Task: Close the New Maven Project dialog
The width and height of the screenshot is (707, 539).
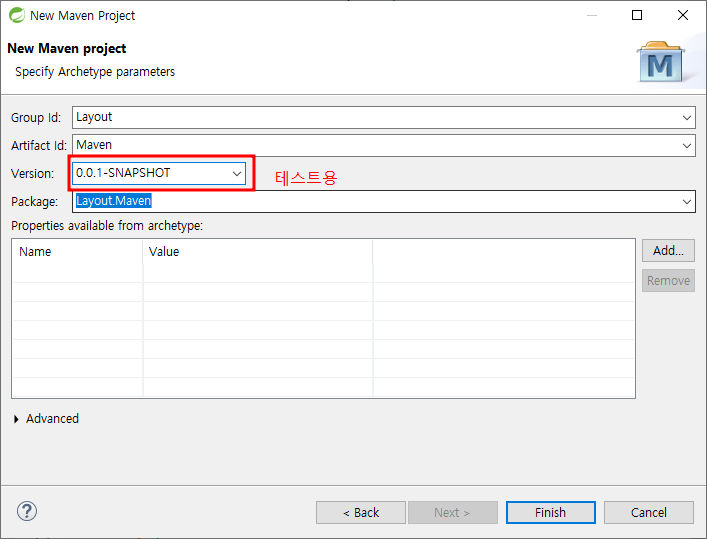Action: coord(683,15)
